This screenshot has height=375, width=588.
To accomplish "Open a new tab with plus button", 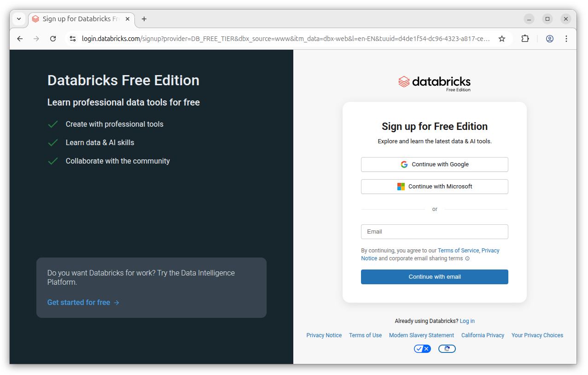I will coord(144,19).
